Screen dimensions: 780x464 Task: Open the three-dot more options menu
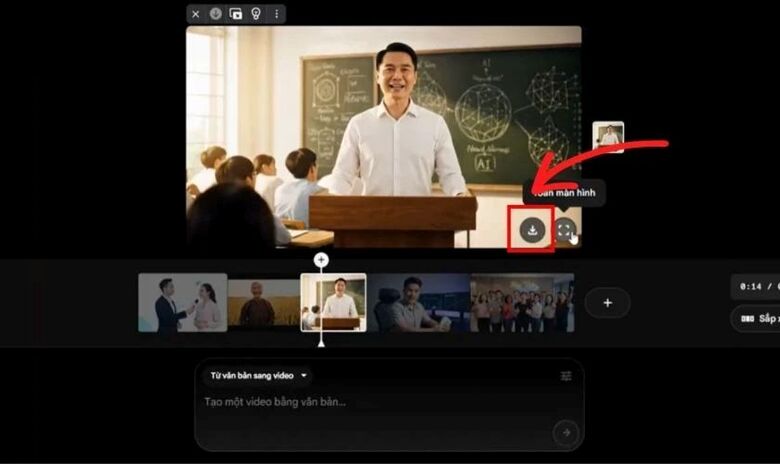point(277,14)
